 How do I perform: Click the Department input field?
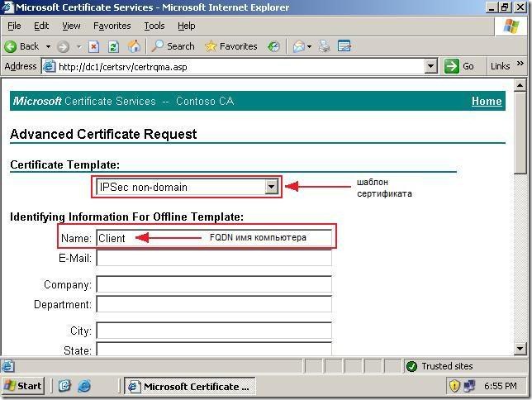coord(214,304)
